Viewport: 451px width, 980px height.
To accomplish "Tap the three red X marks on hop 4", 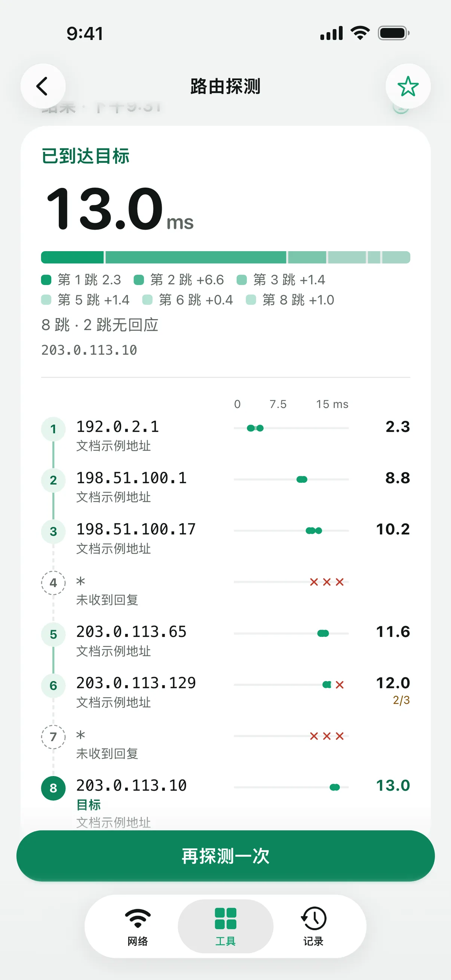I will tap(327, 582).
